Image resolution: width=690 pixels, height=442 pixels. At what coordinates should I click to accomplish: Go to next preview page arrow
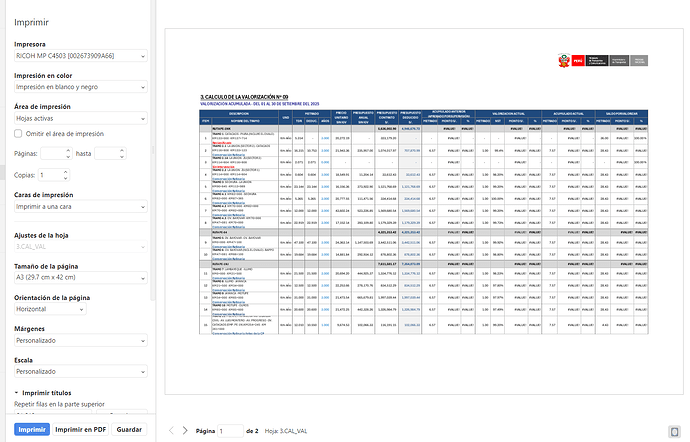184,430
